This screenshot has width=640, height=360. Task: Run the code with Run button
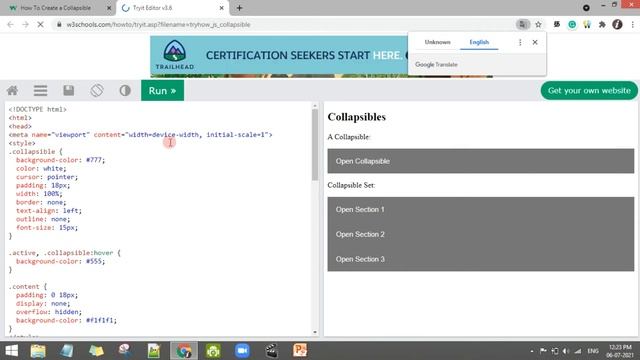click(x=162, y=90)
